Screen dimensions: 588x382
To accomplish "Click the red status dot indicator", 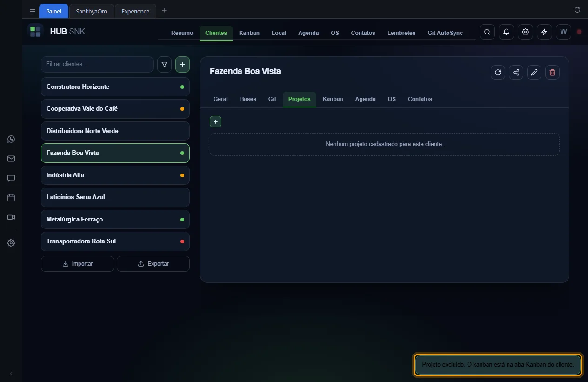I will [x=579, y=32].
